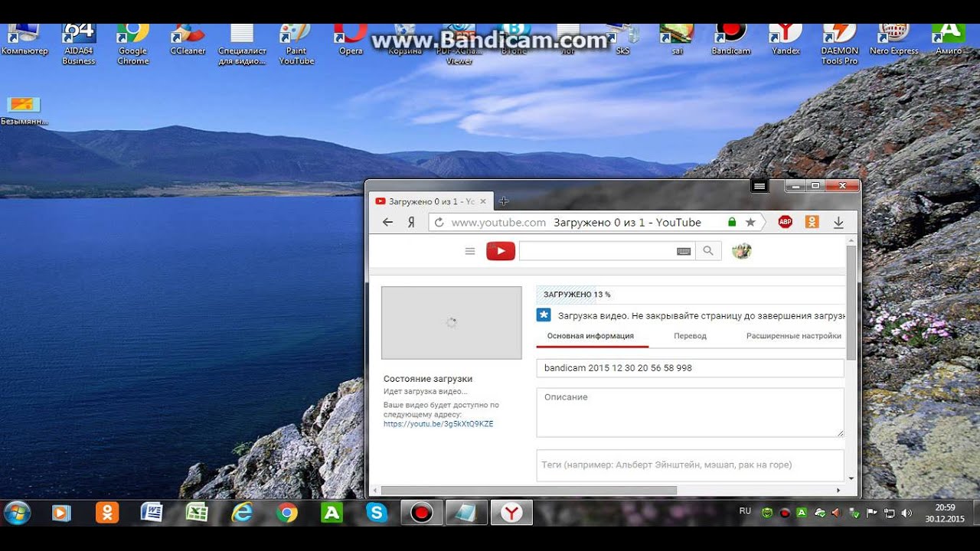Open the youtu.be/3g5kXtQ9KZE video link

coord(438,424)
